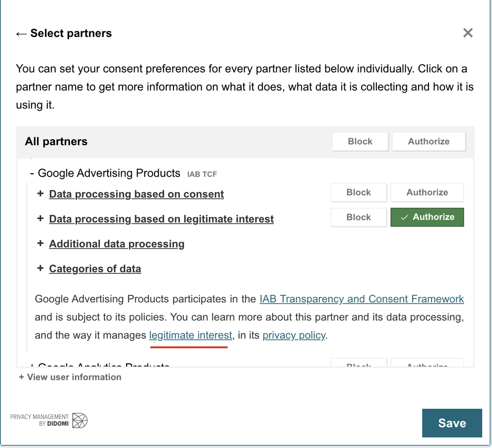
Task: Block data processing based on consent
Action: click(x=358, y=192)
